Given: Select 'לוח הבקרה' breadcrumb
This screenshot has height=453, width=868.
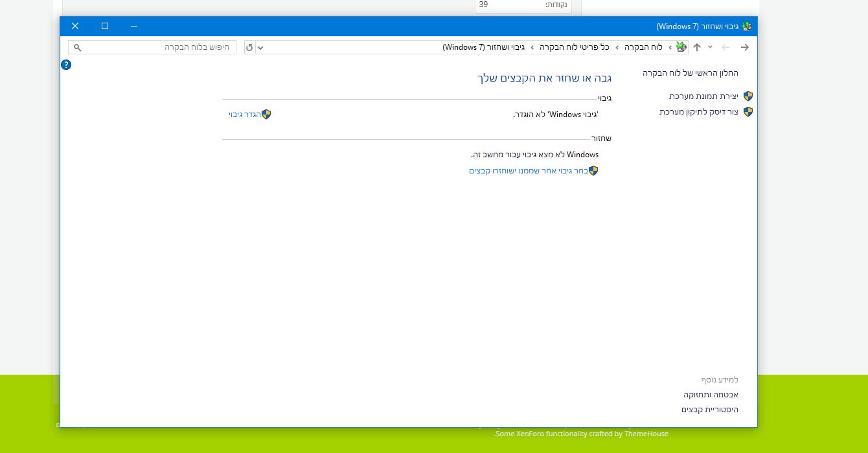Looking at the screenshot, I should 643,47.
